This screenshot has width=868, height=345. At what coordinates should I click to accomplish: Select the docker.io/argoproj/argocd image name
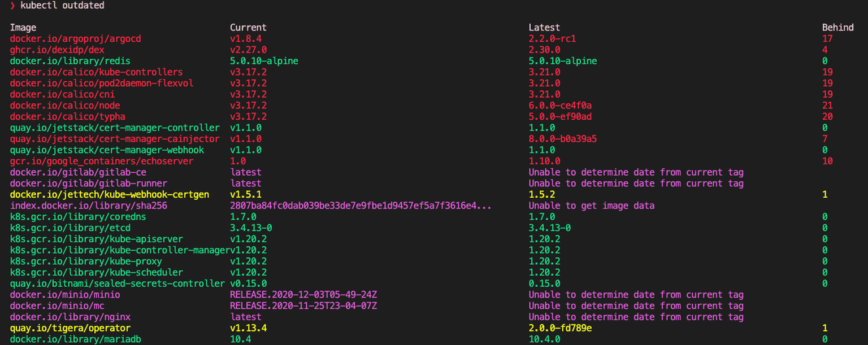(75, 39)
